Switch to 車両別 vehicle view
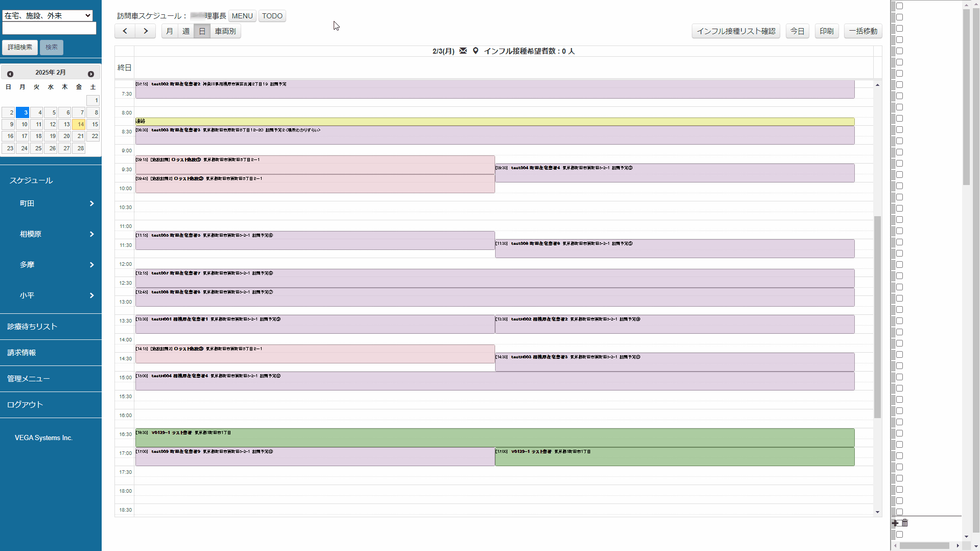 (225, 31)
